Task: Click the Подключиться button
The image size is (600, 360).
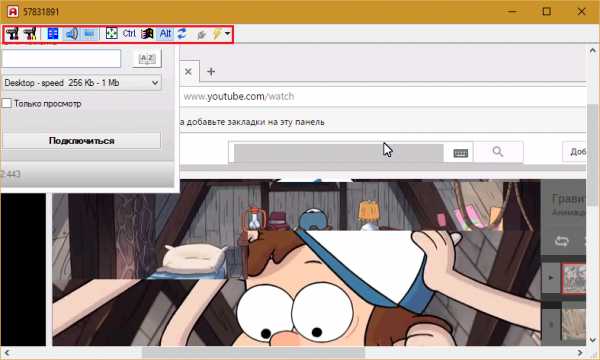Action: 82,141
